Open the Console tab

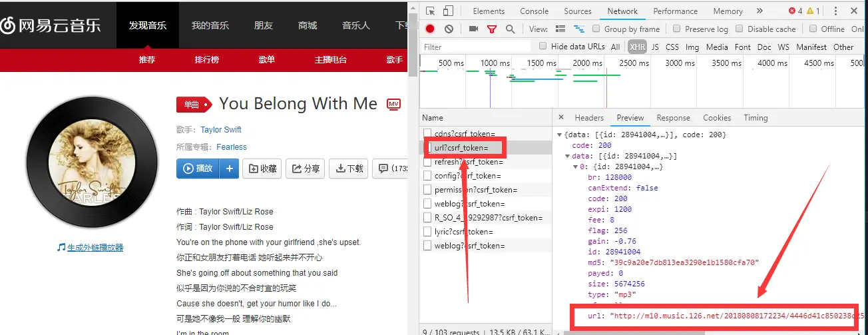coord(535,11)
